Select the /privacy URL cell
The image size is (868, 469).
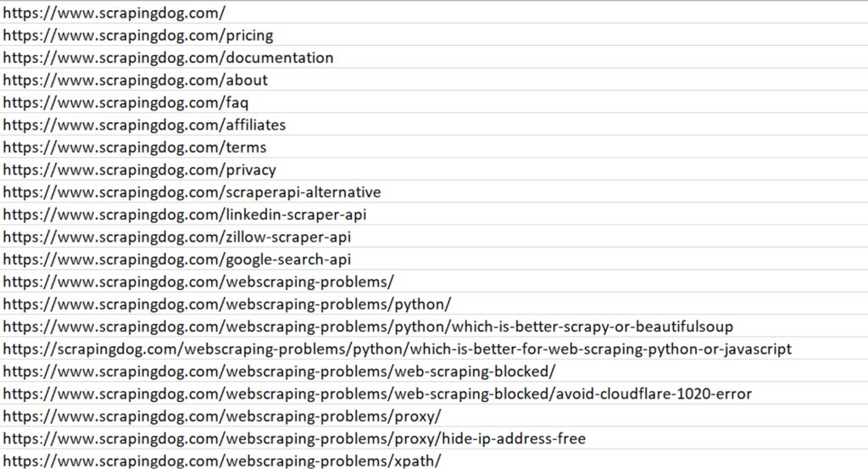point(139,170)
